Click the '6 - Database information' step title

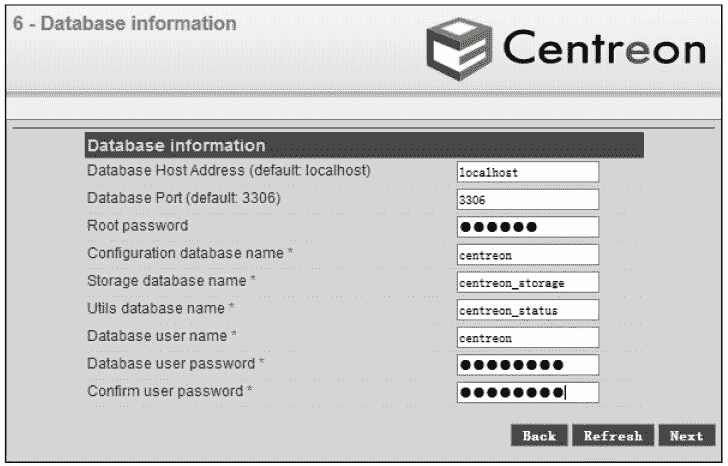125,23
